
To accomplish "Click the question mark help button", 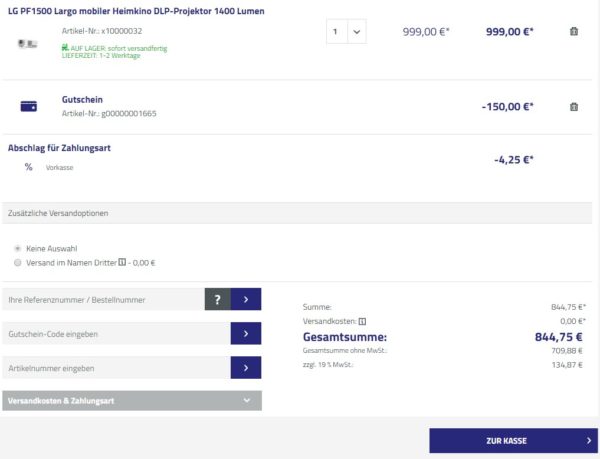I will point(217,298).
